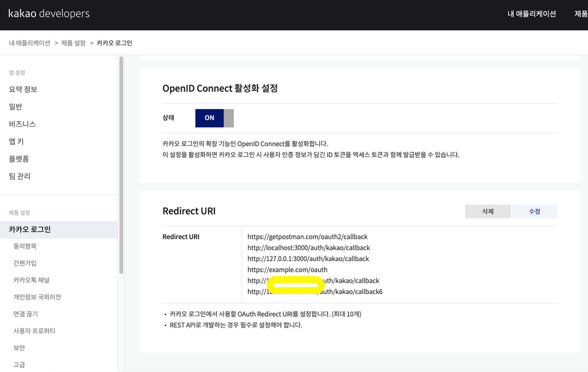The image size is (588, 372).
Task: Open 요약 정보 in sidebar
Action: [23, 89]
